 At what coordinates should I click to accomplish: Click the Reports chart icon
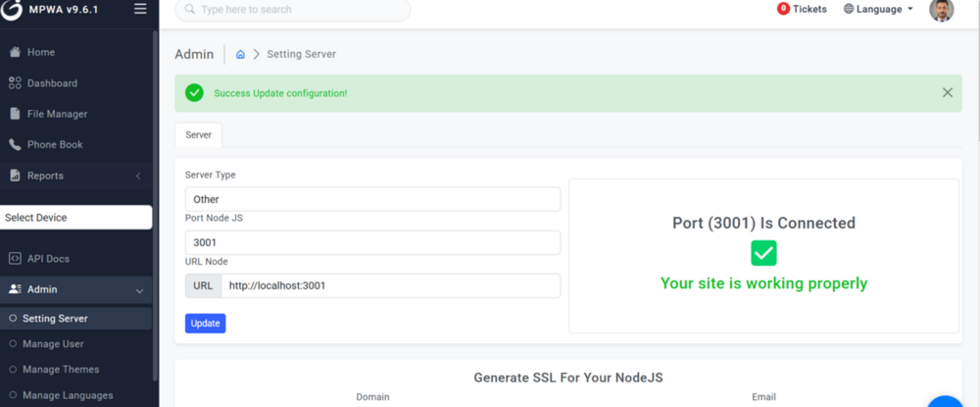15,176
